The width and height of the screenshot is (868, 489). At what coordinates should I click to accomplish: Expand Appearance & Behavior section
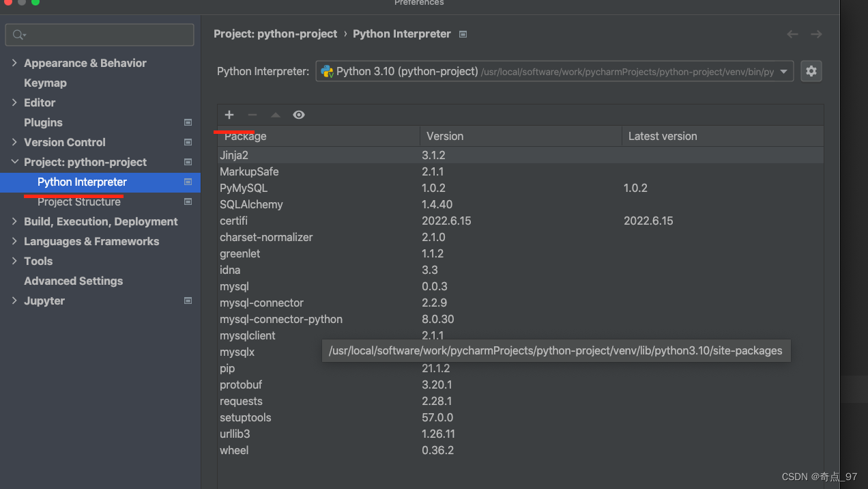click(x=14, y=63)
